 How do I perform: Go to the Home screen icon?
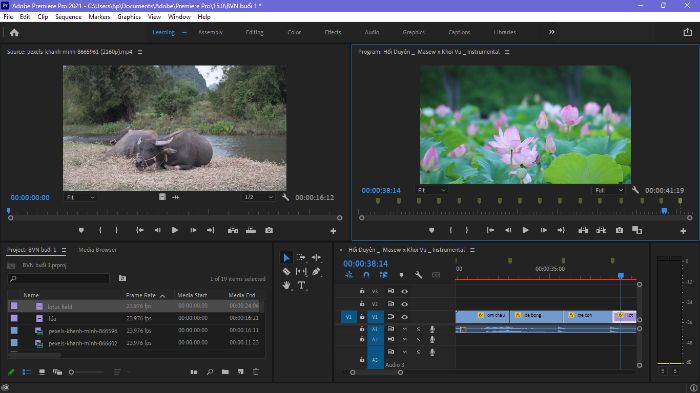pyautogui.click(x=14, y=33)
